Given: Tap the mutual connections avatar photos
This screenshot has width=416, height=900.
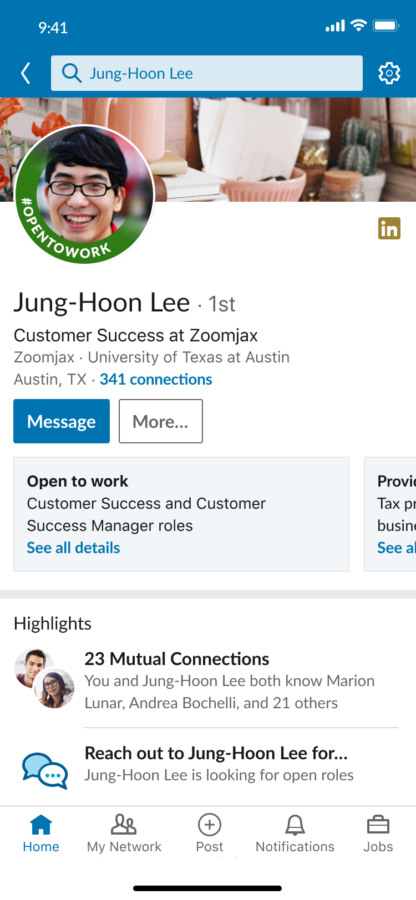Looking at the screenshot, I should click(44, 678).
